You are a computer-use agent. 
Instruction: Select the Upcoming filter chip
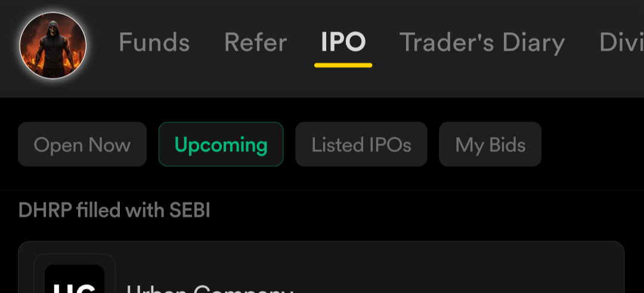221,145
